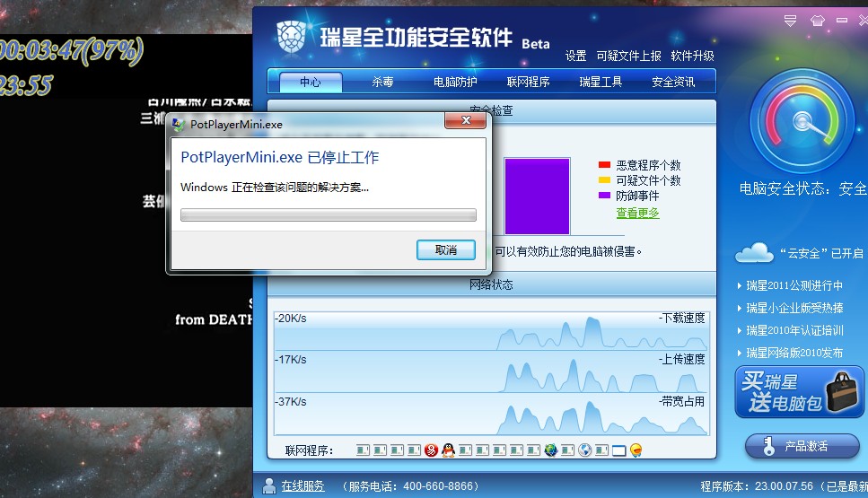Click the yellow smiley face program icon
This screenshot has height=498, width=868.
[636, 450]
